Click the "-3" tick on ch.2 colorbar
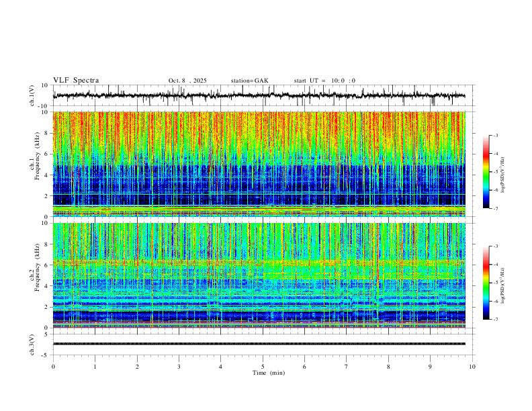This screenshot has width=532, height=411. click(x=495, y=246)
